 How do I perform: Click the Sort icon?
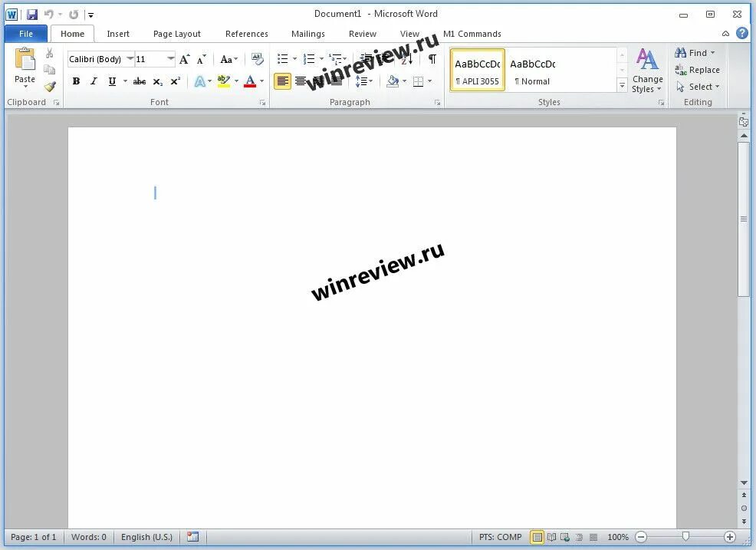(x=407, y=59)
